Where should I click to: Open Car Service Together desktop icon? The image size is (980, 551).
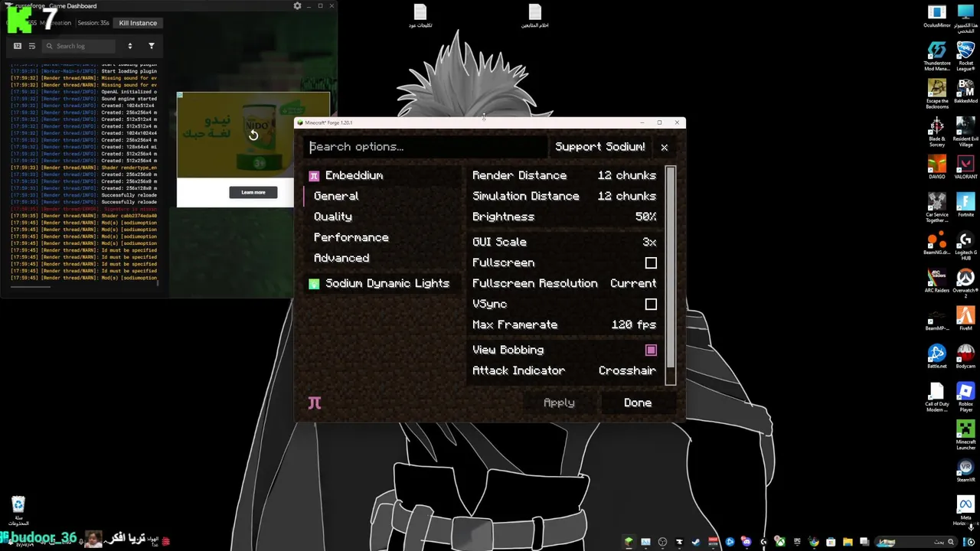coord(937,207)
